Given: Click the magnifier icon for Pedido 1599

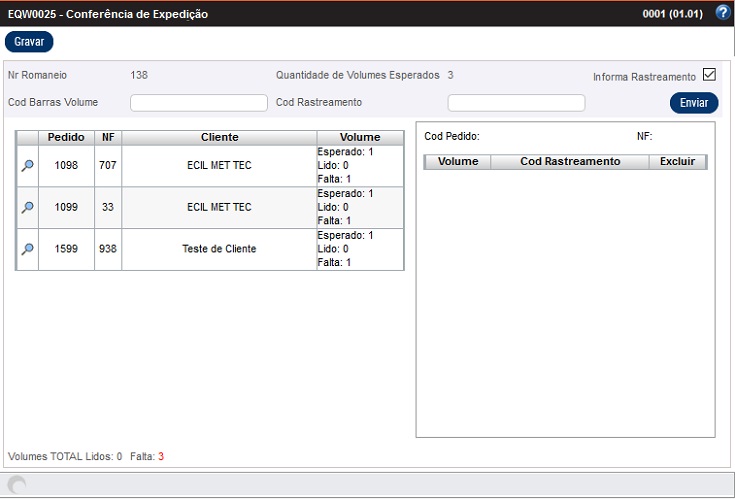Looking at the screenshot, I should [x=27, y=249].
